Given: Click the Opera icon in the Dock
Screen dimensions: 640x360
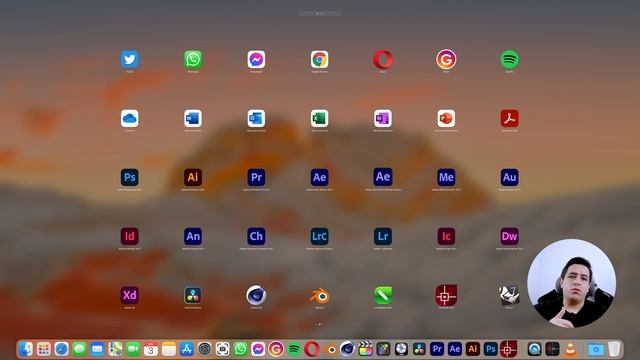Looking at the screenshot, I should click(x=312, y=349).
